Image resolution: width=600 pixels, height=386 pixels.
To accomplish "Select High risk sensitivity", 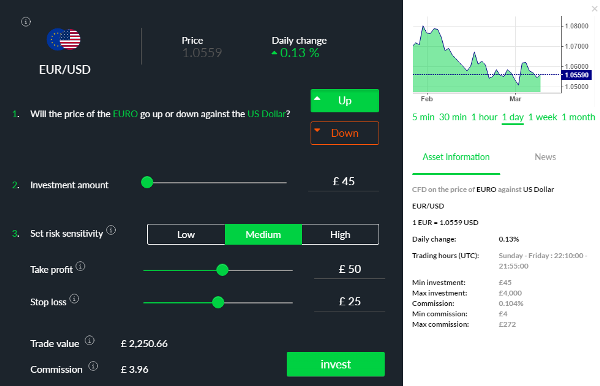I will click(x=340, y=235).
